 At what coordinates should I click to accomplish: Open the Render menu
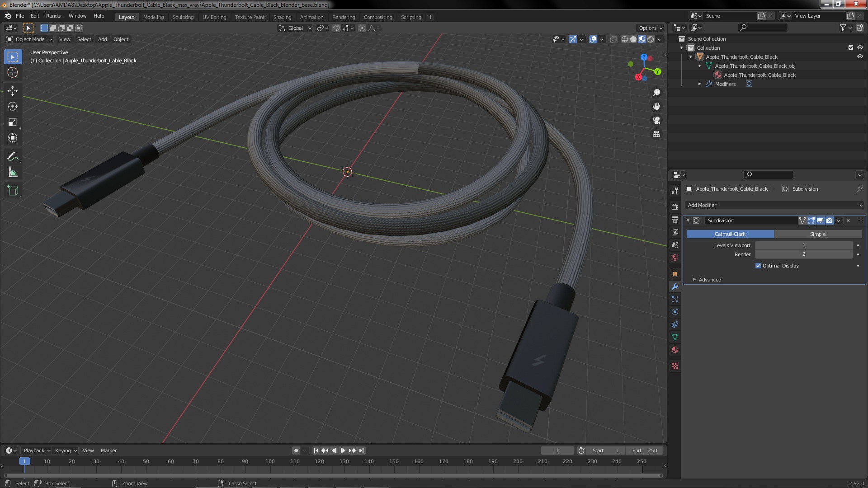click(54, 16)
